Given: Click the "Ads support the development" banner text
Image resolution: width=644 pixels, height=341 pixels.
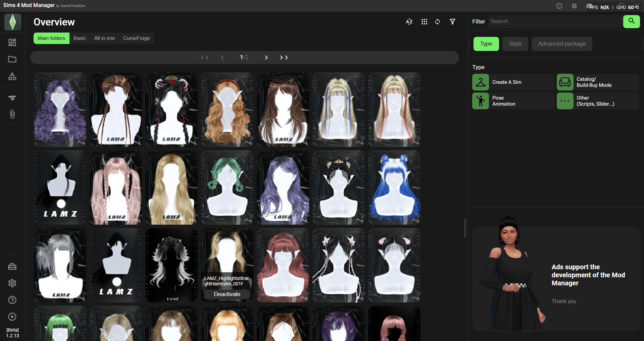Looking at the screenshot, I should click(x=588, y=275).
